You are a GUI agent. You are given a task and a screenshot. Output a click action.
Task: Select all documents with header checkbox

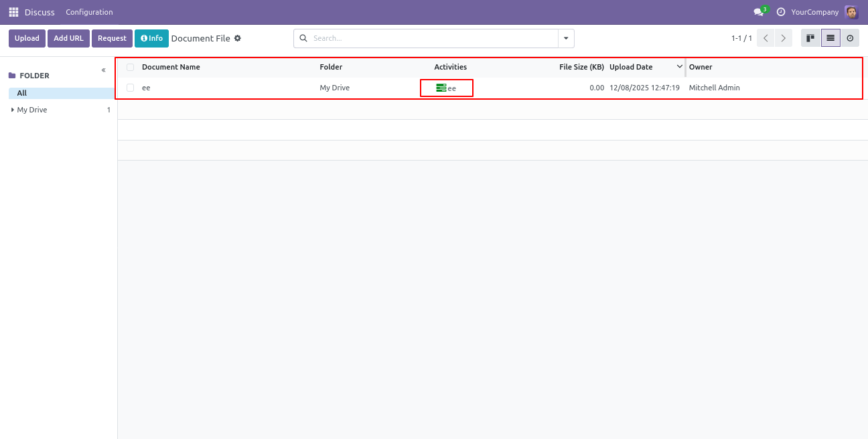(x=130, y=67)
